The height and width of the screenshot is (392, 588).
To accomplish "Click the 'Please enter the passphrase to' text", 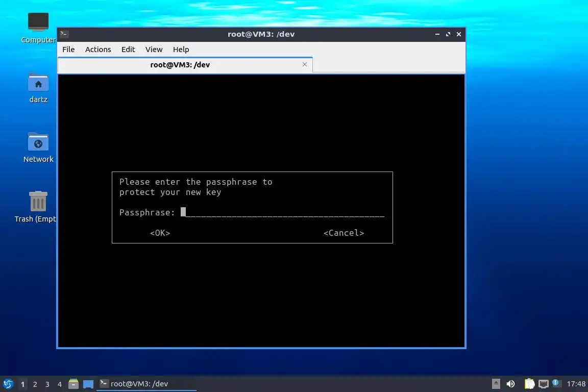I will pos(196,182).
